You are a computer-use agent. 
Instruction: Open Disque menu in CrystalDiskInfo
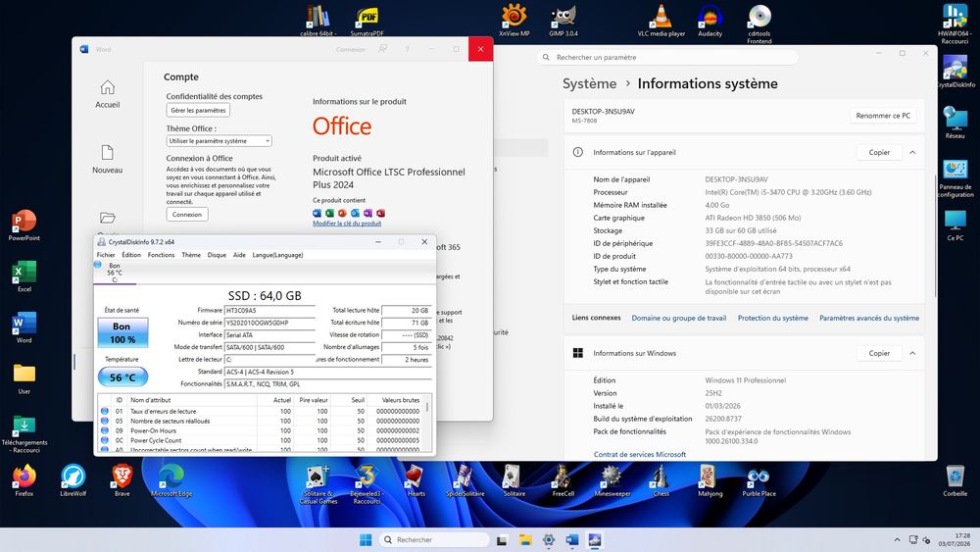[x=217, y=255]
